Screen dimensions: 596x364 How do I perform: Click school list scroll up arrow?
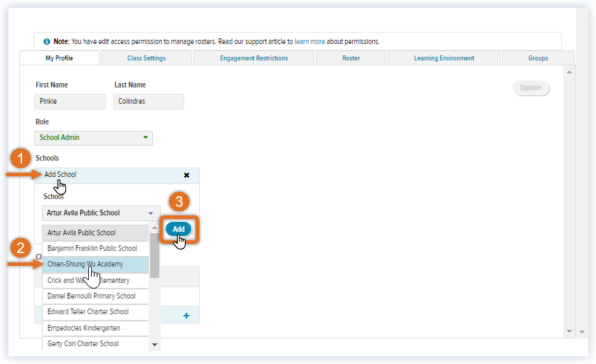[x=155, y=228]
